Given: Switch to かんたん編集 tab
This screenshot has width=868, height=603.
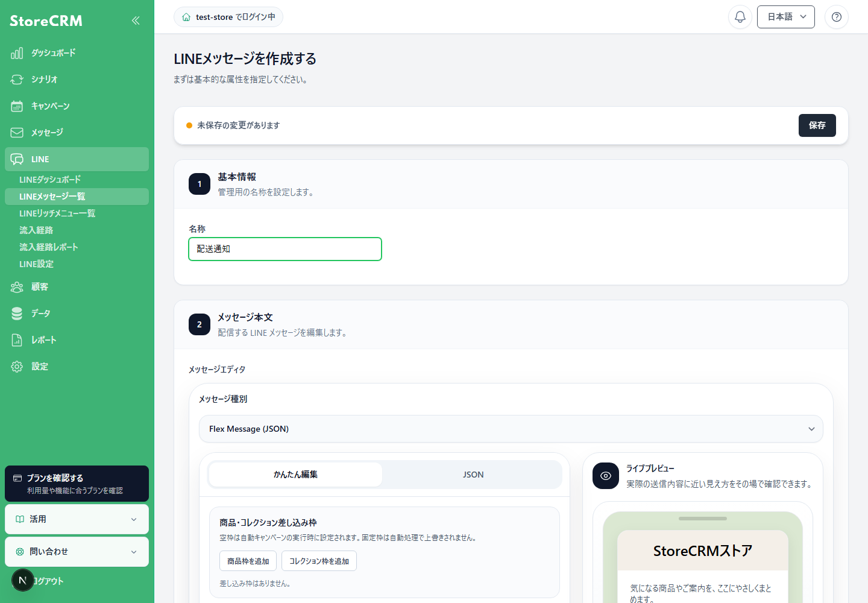Looking at the screenshot, I should point(295,475).
